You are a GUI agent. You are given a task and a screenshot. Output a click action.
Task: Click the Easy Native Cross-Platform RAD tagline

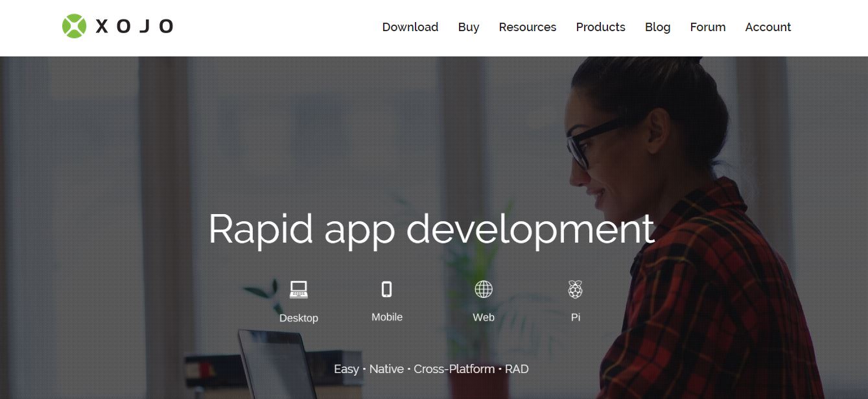(x=431, y=369)
